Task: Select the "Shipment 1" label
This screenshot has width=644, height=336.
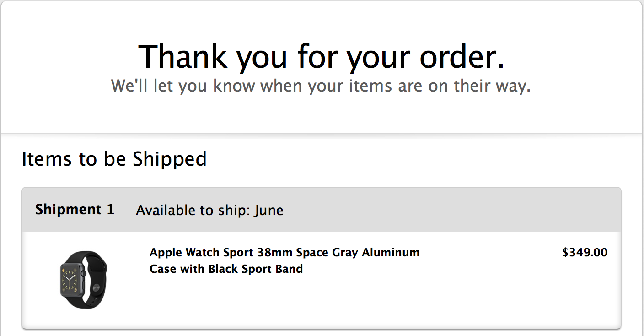Action: 75,210
